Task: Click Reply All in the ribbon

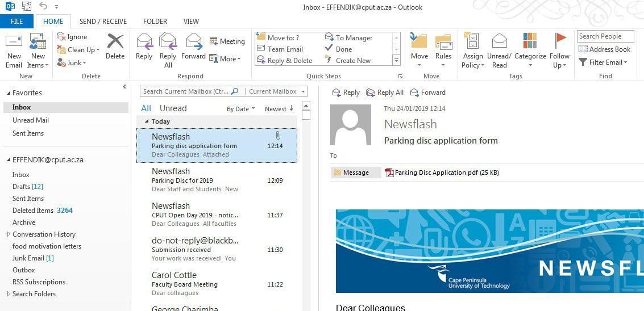Action: 168,51
